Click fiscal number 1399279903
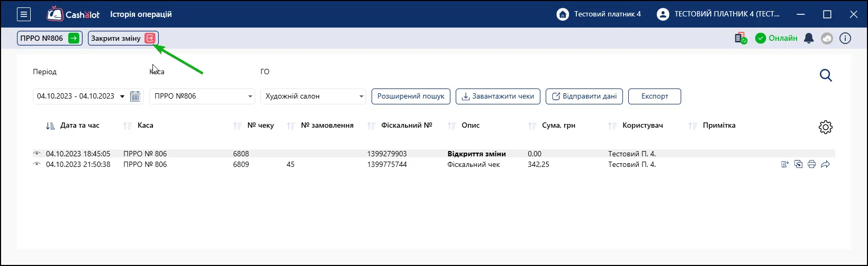868x266 pixels. (387, 154)
